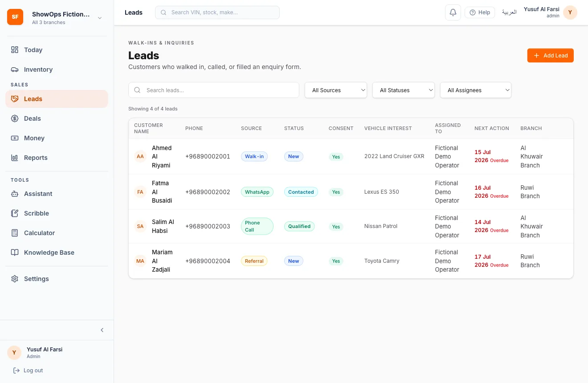
Task: Click the WhatsApp source badge
Action: coord(257,192)
